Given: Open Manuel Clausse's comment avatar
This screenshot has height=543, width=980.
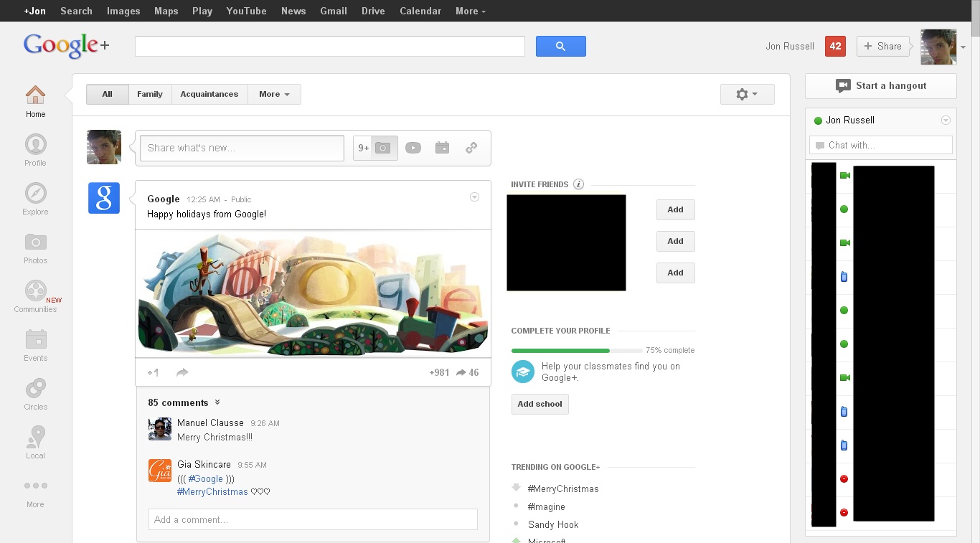Looking at the screenshot, I should (160, 429).
